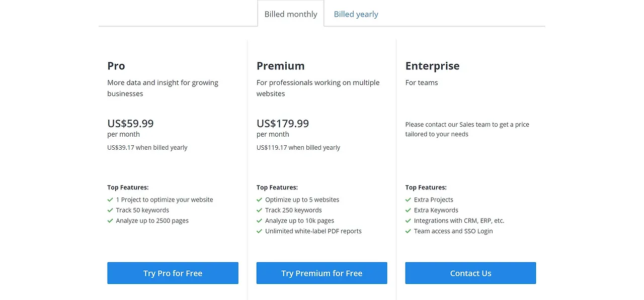Click checkmark beside Track 250 keywords
Screen dimensions: 644x300
(260, 210)
